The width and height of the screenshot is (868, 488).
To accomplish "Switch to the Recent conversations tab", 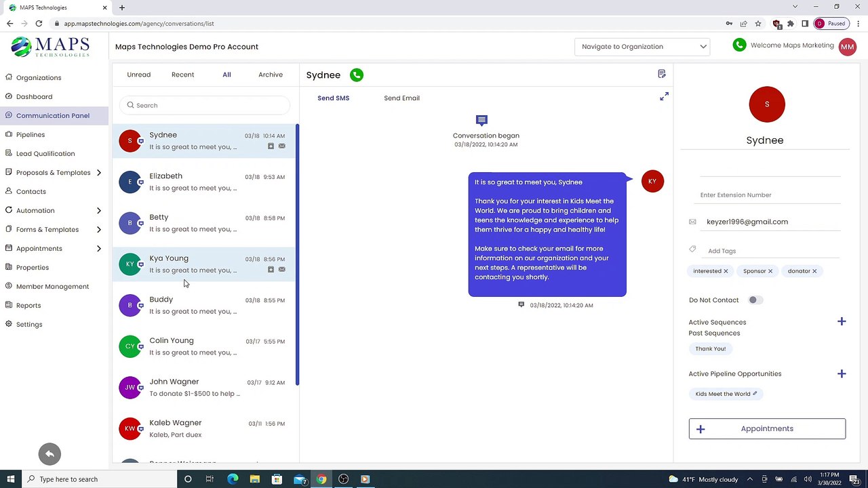I will [182, 75].
